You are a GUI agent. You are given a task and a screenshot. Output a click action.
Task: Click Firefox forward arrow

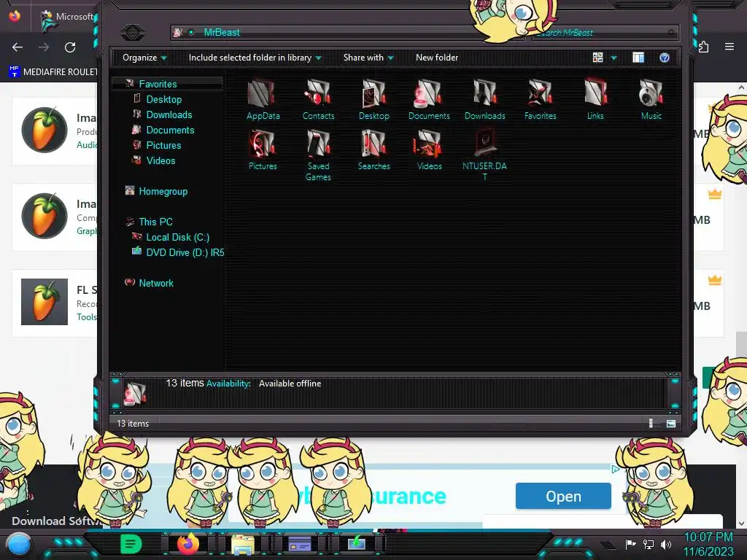pos(44,47)
